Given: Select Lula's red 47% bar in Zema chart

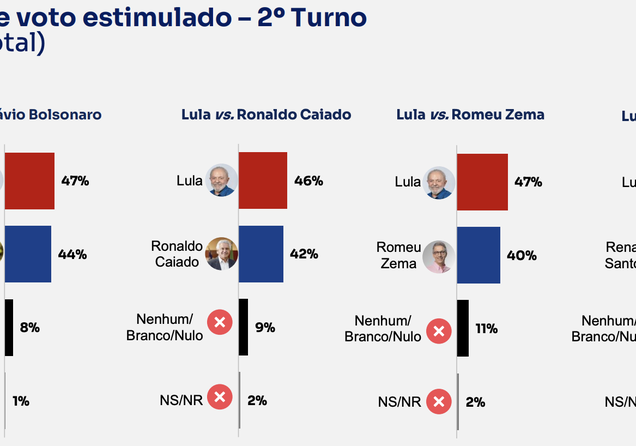Looking at the screenshot, I should pyautogui.click(x=482, y=182).
